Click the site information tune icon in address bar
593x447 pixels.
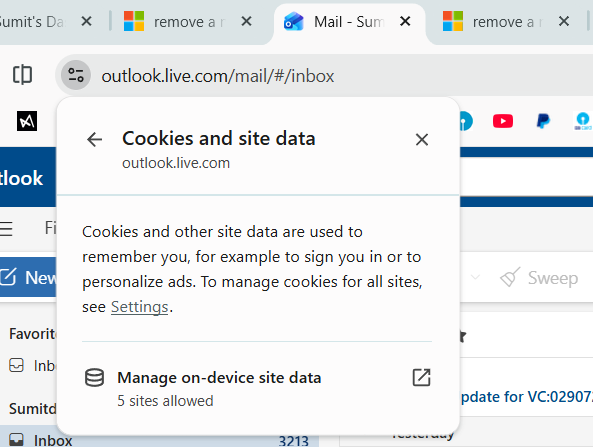(x=76, y=75)
